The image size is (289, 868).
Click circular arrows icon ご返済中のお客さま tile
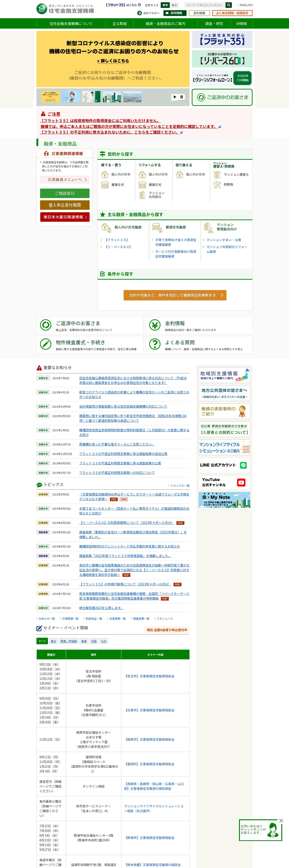coord(45,325)
